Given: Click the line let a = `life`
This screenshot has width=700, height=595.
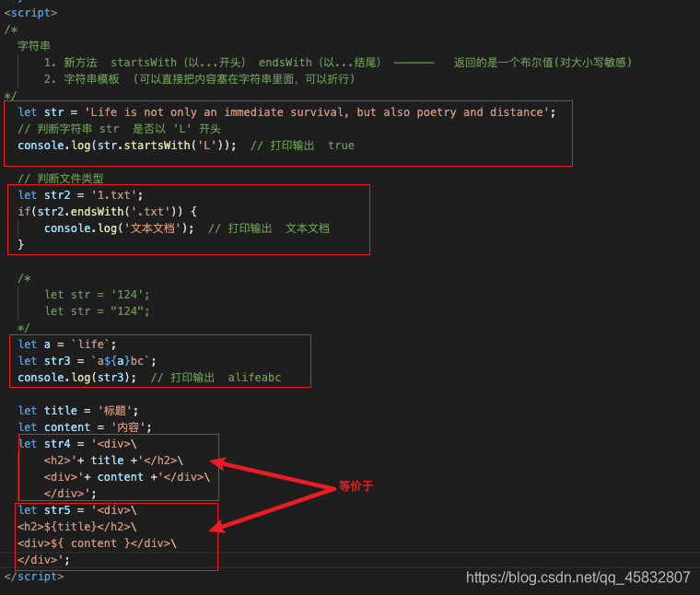Looking at the screenshot, I should [67, 344].
